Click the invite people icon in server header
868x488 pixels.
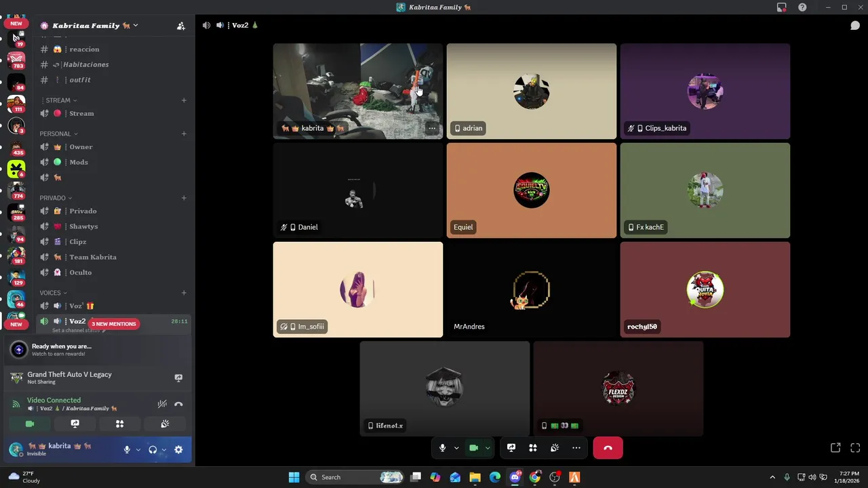point(180,26)
